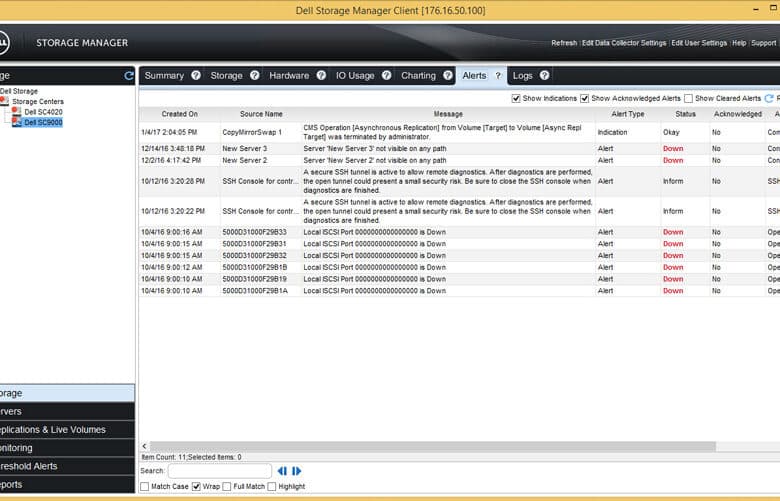Sort by the Alert Type column header
Viewport: 780px width, 501px height.
click(x=628, y=114)
